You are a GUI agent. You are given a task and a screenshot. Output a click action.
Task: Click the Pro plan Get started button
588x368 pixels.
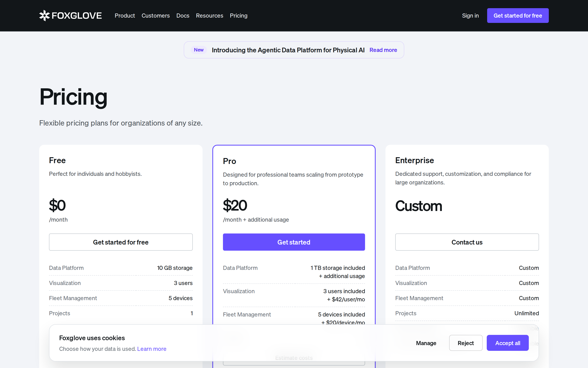point(294,242)
